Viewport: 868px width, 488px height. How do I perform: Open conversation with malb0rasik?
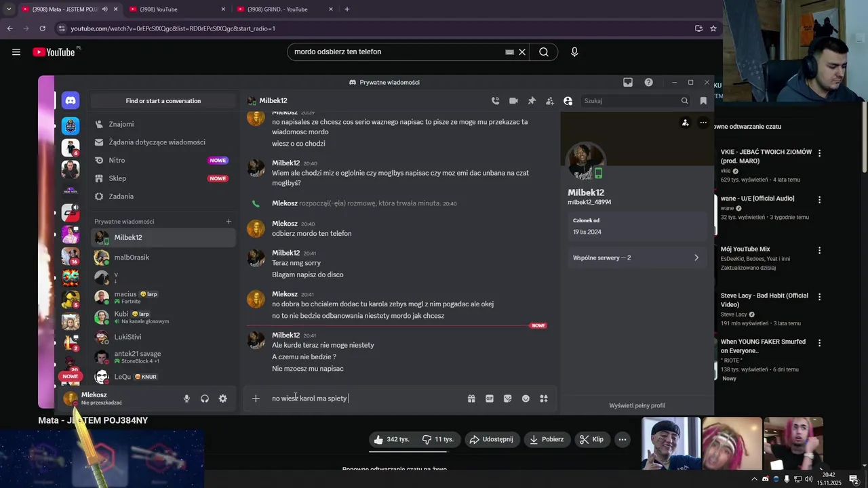[x=163, y=258]
